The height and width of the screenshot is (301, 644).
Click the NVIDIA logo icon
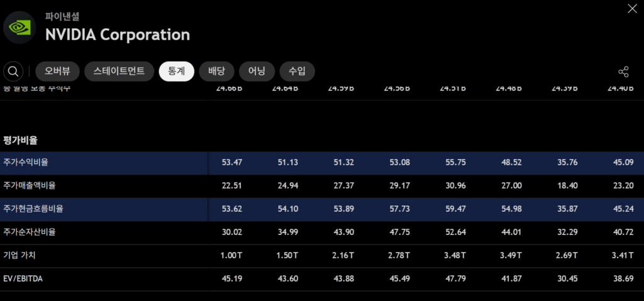pyautogui.click(x=19, y=28)
